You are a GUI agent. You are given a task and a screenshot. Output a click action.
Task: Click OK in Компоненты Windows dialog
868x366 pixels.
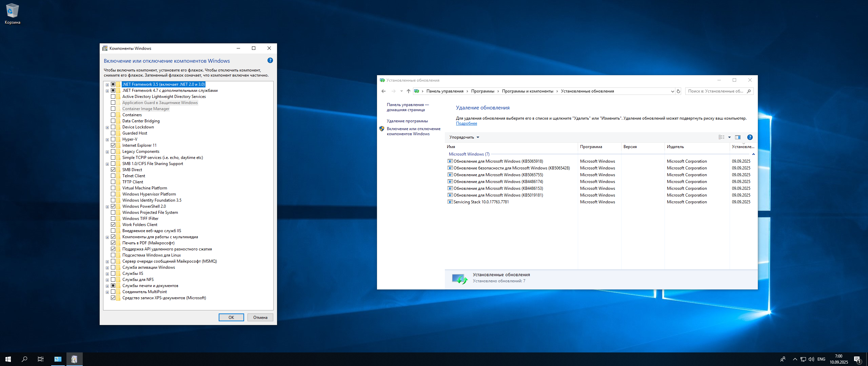coord(231,318)
